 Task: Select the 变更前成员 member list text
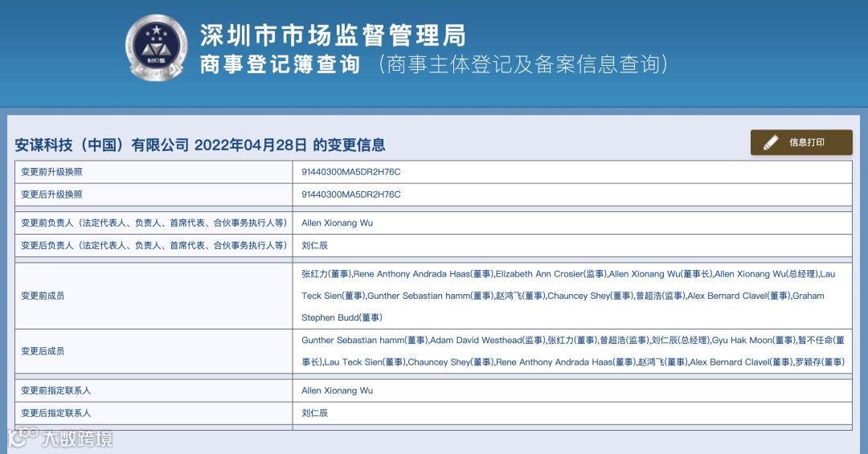coord(568,297)
